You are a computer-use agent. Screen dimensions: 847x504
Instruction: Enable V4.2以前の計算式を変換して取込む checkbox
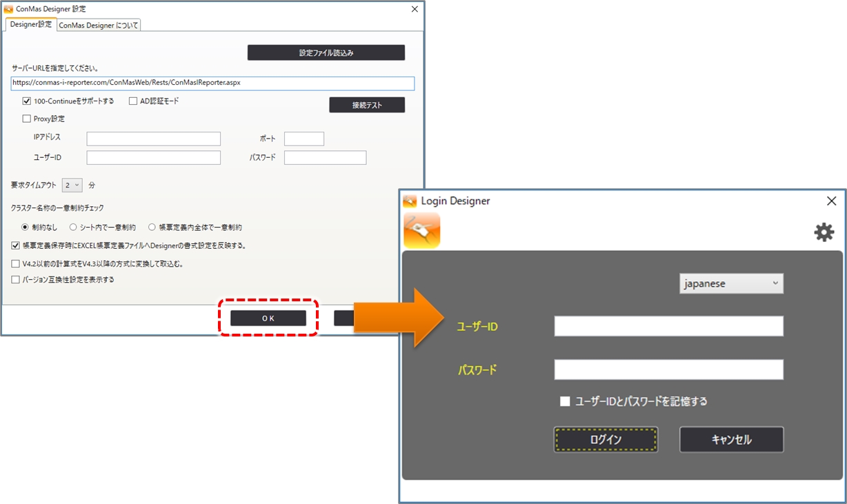[x=16, y=263]
